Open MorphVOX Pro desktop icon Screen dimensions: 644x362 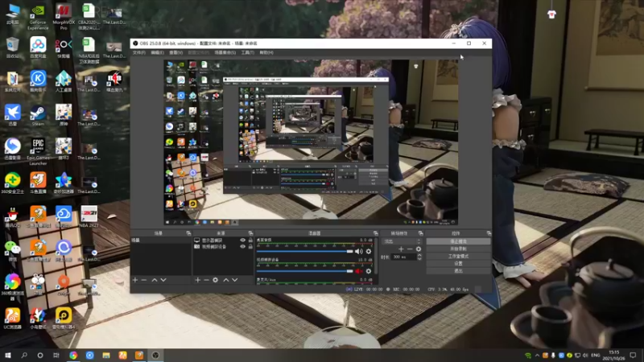coord(64,17)
